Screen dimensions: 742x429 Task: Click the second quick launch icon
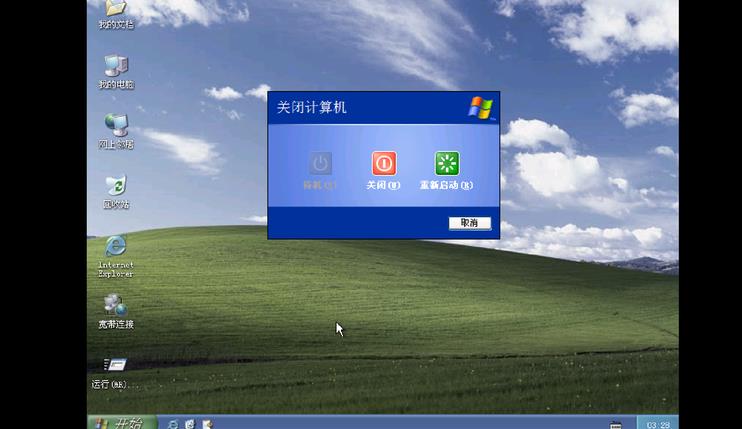tap(190, 424)
